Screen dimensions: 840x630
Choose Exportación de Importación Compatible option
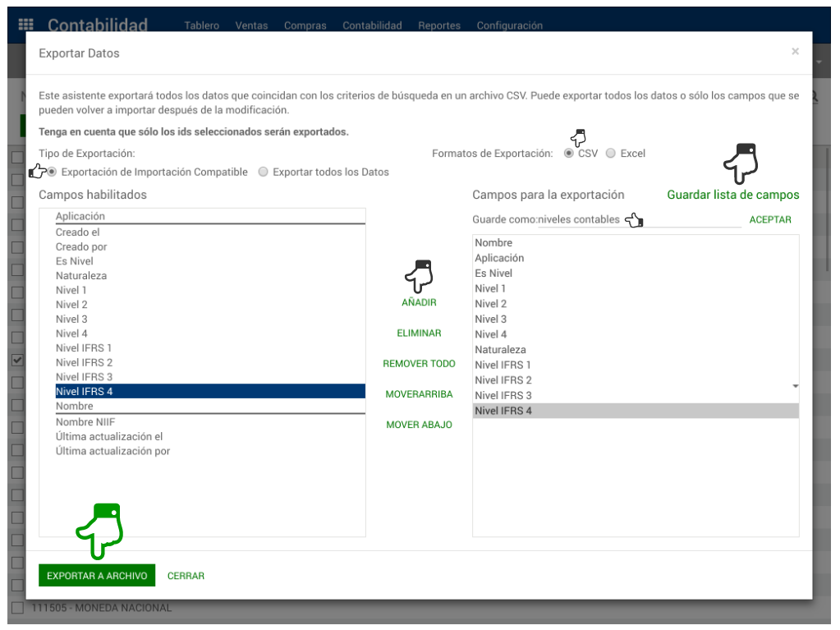coord(53,172)
